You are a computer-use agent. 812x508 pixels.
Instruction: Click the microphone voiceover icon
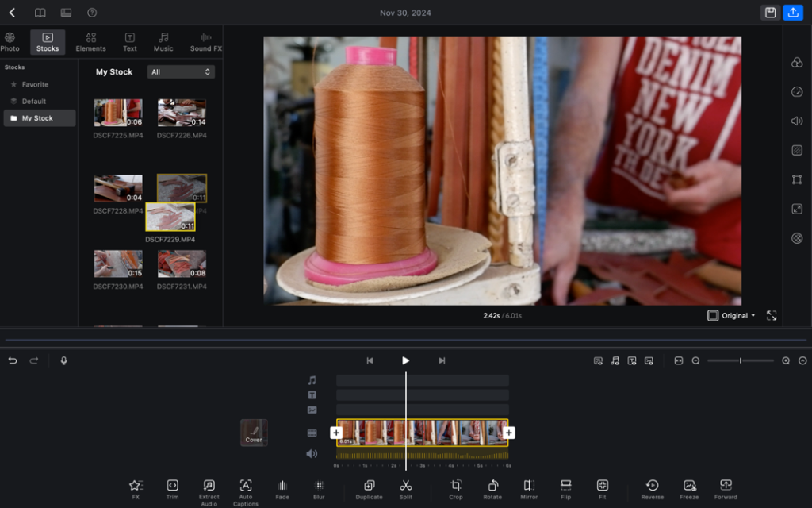coord(63,360)
